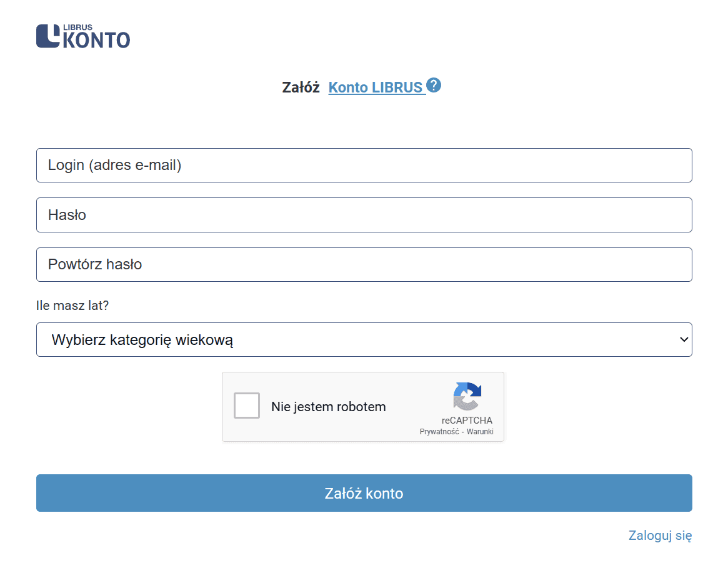
Task: Click the reCAPTCHA arrows logo
Action: coord(467,397)
